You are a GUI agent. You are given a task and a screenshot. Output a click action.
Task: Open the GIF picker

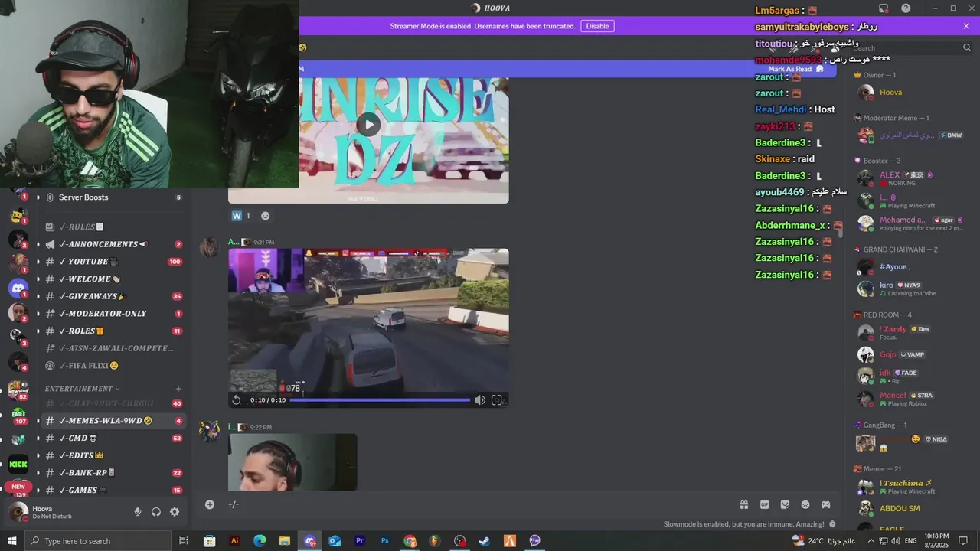click(x=764, y=504)
